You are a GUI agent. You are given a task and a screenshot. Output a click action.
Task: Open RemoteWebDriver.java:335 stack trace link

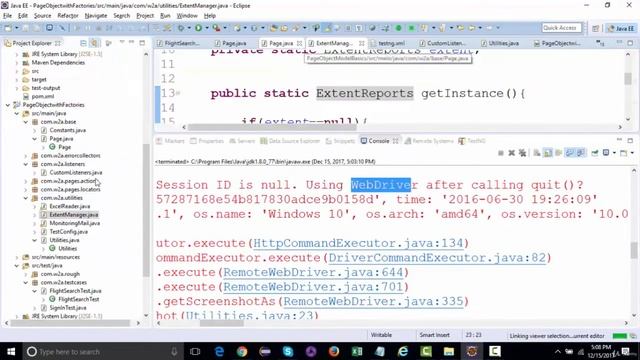click(x=373, y=302)
